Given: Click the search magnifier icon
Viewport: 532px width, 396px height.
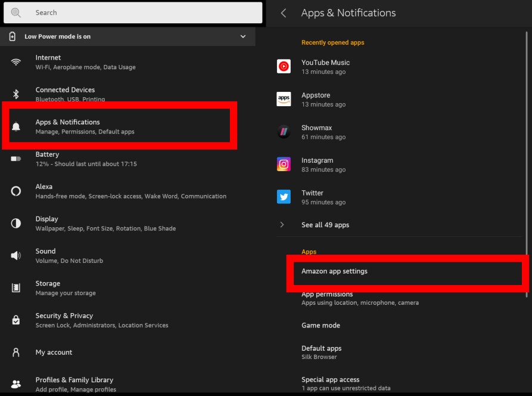Looking at the screenshot, I should 15,13.
